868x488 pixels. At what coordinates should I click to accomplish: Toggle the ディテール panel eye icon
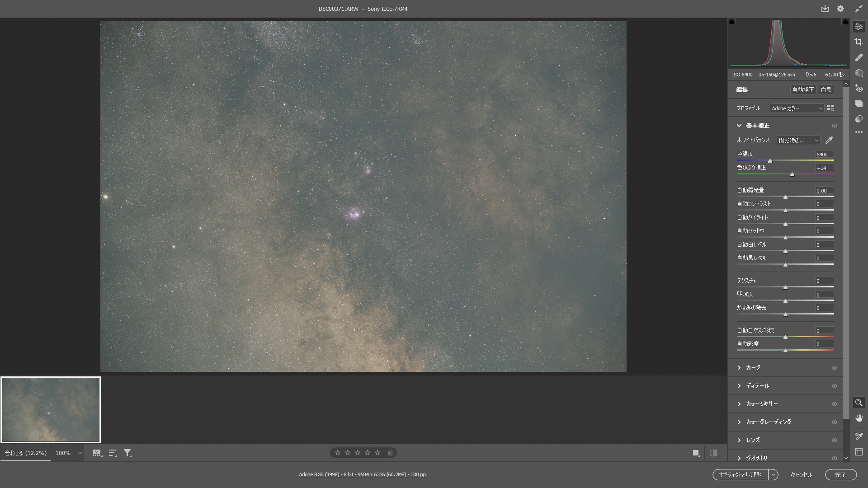click(x=835, y=386)
